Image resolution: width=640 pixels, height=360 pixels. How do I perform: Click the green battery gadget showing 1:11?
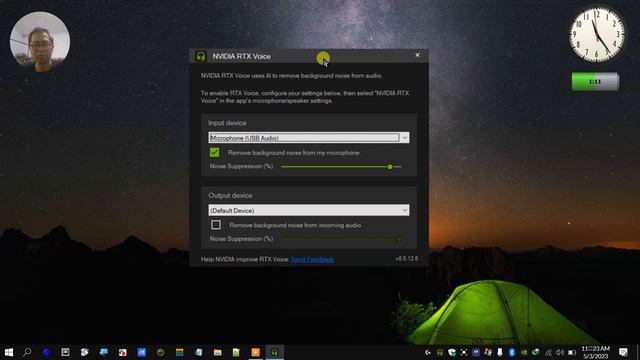[595, 82]
